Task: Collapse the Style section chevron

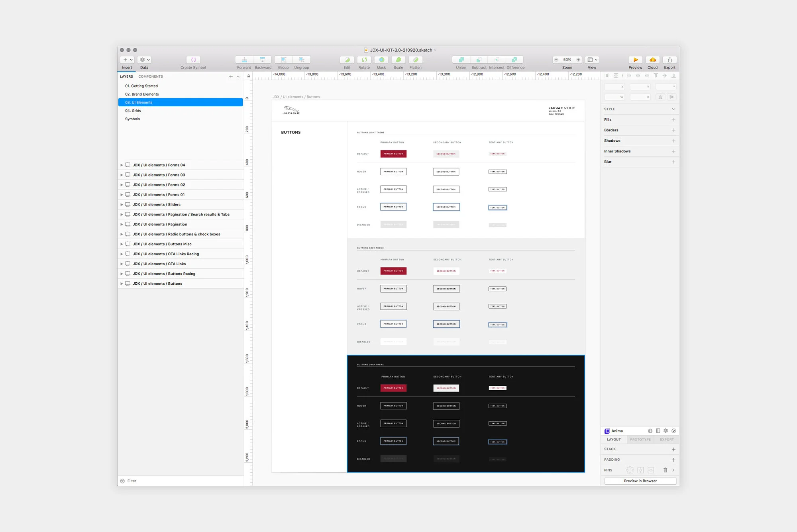Action: coord(673,109)
